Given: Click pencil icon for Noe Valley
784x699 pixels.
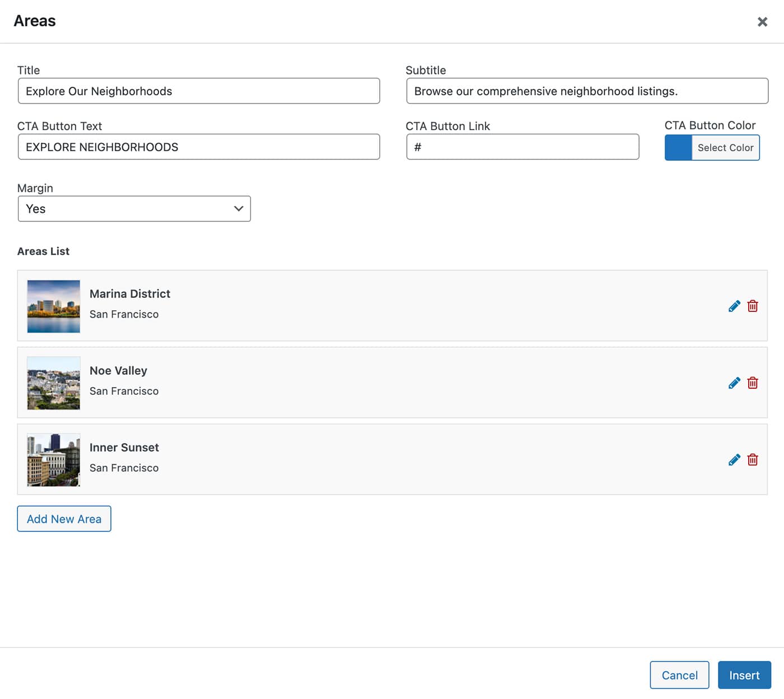Looking at the screenshot, I should (x=734, y=383).
